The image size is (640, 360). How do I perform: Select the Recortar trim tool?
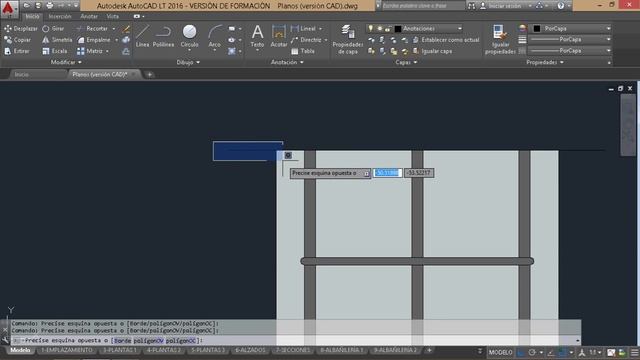[92, 29]
